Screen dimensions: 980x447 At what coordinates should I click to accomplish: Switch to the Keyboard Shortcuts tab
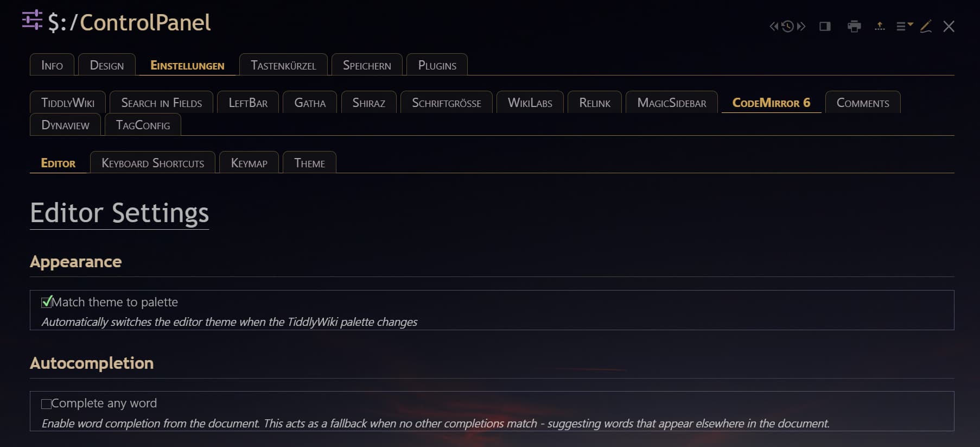pyautogui.click(x=152, y=163)
